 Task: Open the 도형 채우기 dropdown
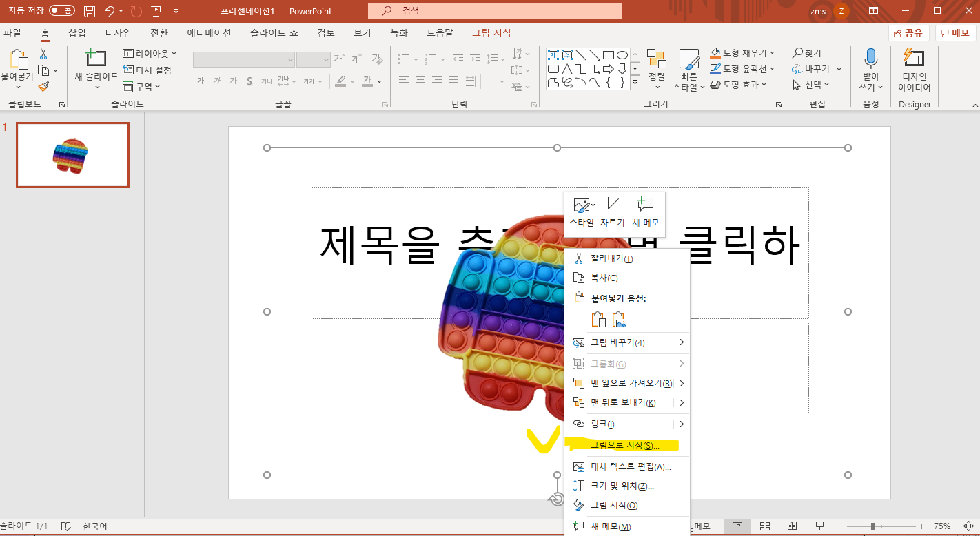click(x=742, y=52)
